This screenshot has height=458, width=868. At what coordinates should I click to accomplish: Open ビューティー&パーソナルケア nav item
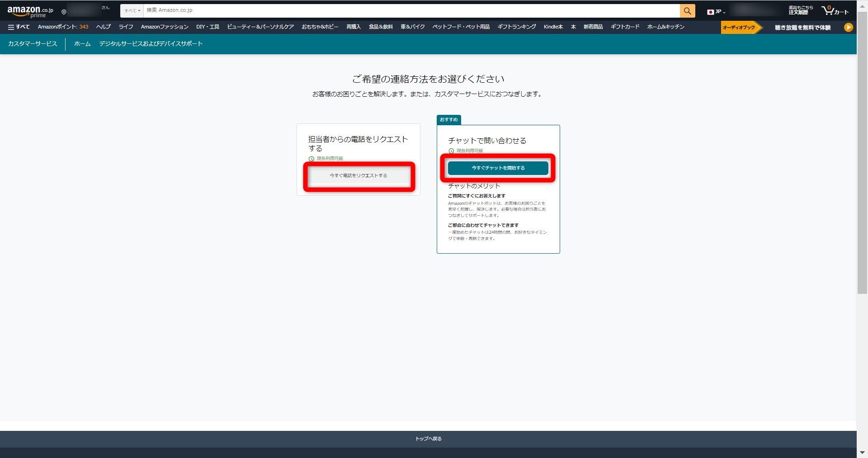260,27
